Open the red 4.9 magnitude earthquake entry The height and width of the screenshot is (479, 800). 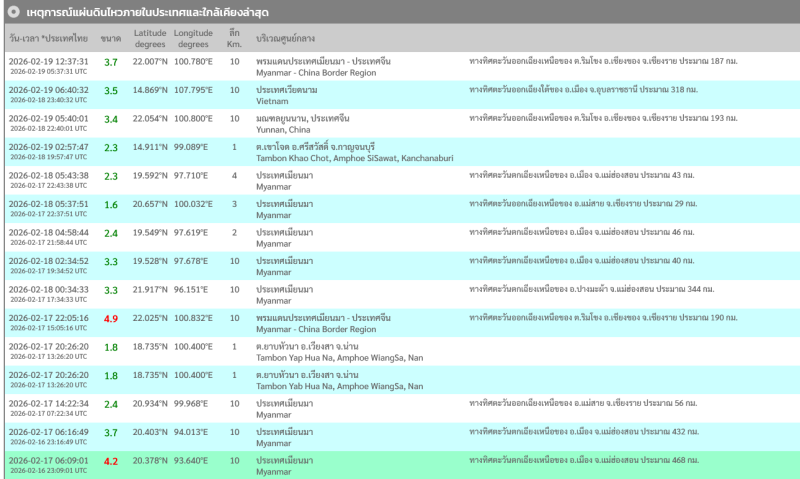click(x=111, y=319)
